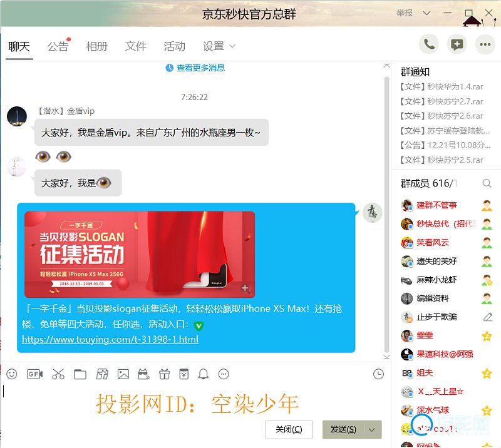
Task: Start a group voice call with the phone icon
Action: (x=429, y=44)
